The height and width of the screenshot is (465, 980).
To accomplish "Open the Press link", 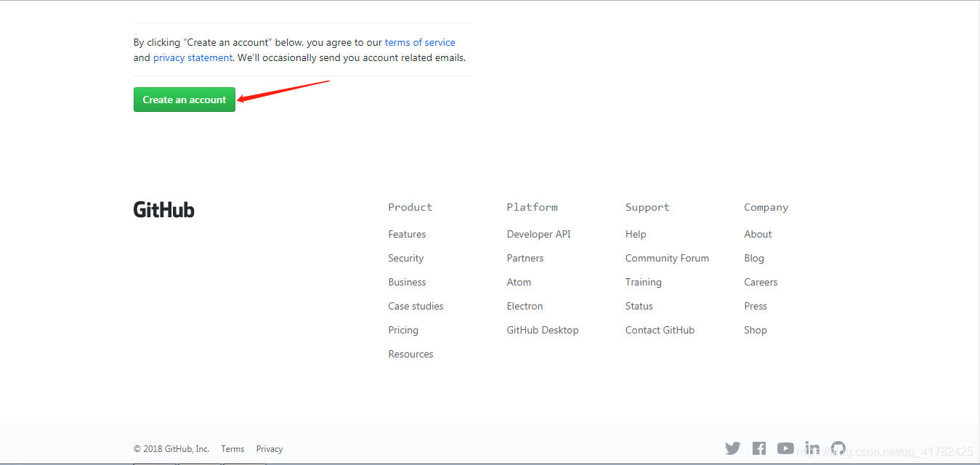I will [x=756, y=306].
